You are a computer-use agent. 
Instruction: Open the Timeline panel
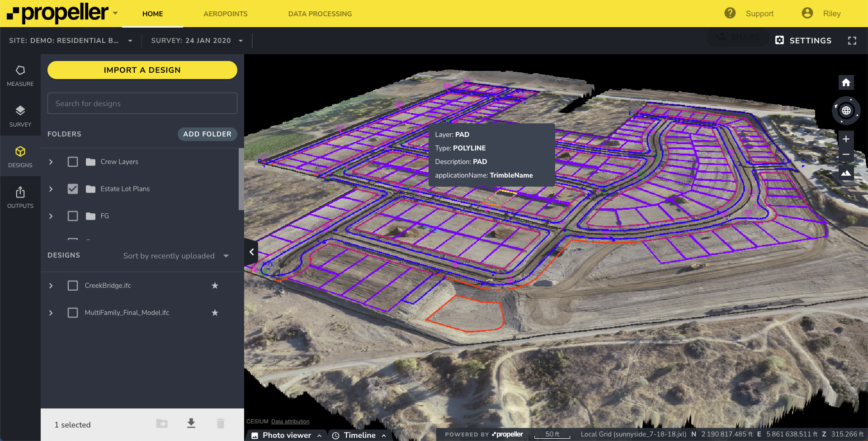point(359,435)
